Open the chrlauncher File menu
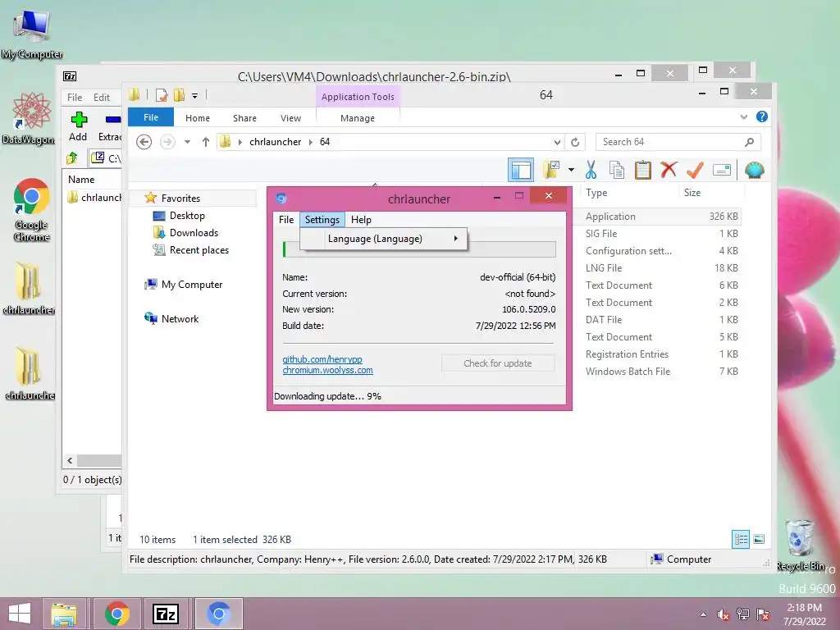The image size is (840, 630). click(286, 220)
